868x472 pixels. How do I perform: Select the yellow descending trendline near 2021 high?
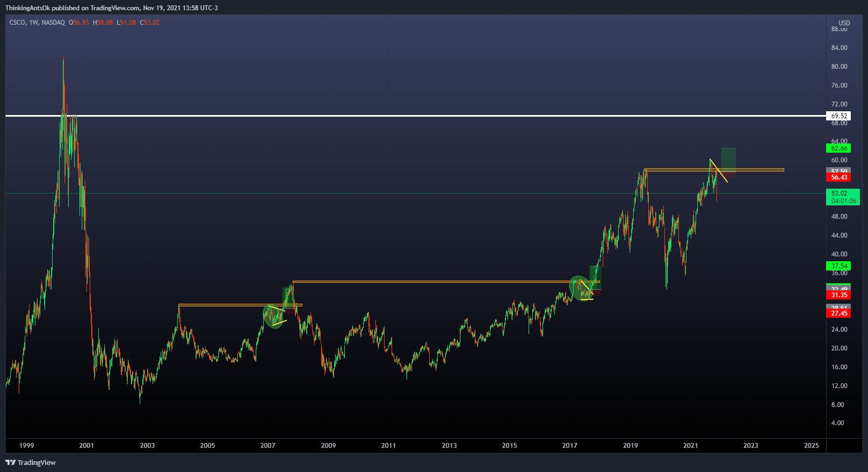[x=719, y=170]
